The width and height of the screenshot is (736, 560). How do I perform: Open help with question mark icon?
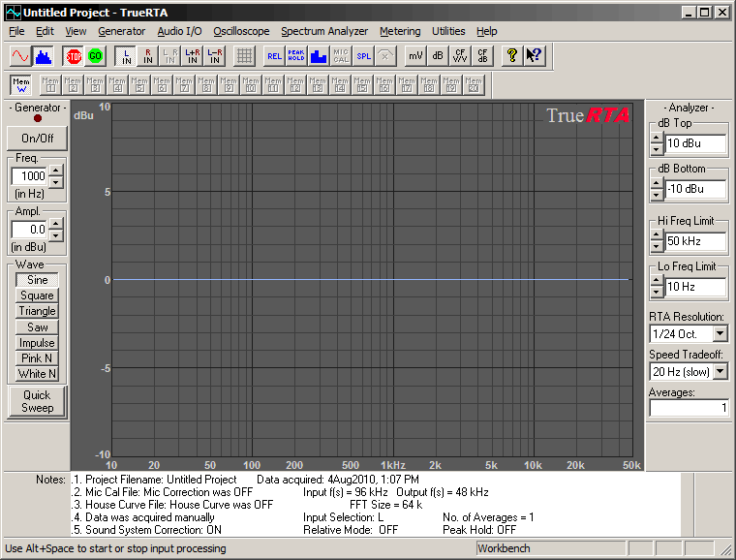pyautogui.click(x=512, y=56)
